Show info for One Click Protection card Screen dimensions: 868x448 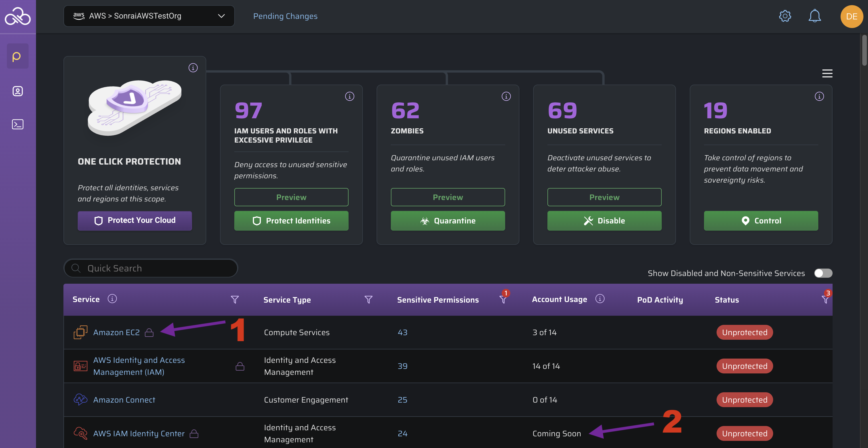pos(193,68)
